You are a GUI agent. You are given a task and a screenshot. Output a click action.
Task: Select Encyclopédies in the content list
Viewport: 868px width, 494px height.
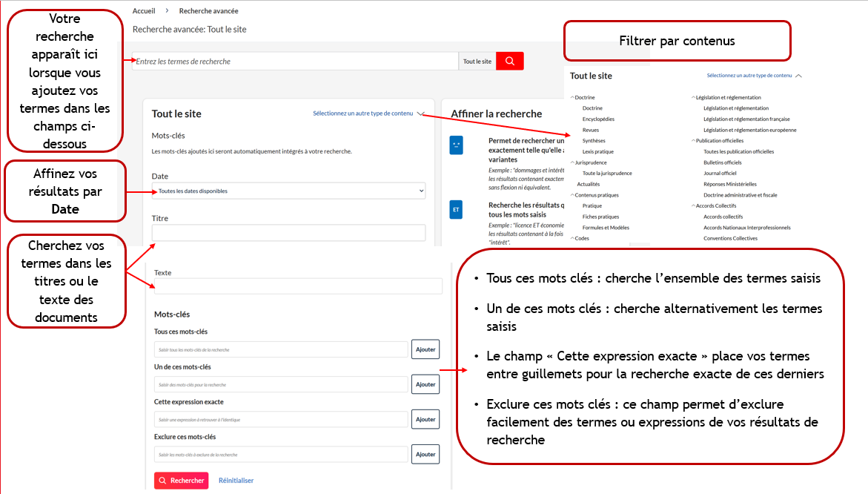tap(598, 119)
